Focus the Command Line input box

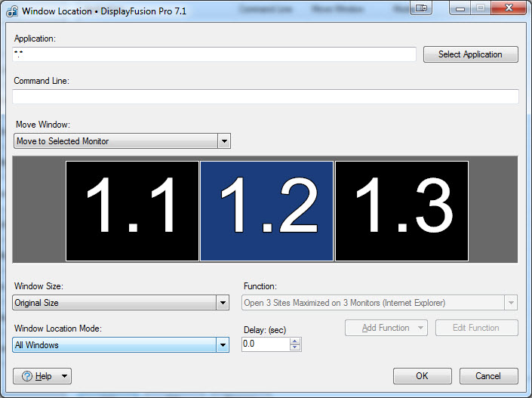pos(265,97)
